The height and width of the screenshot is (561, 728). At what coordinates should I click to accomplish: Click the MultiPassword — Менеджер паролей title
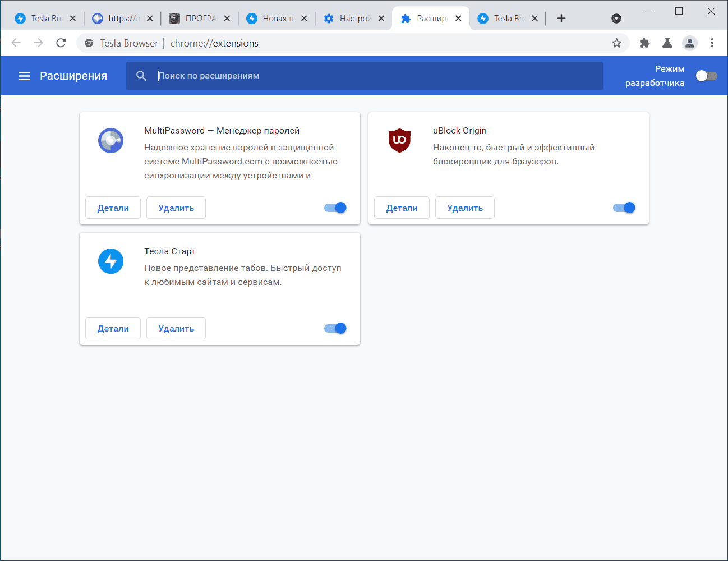pyautogui.click(x=222, y=131)
